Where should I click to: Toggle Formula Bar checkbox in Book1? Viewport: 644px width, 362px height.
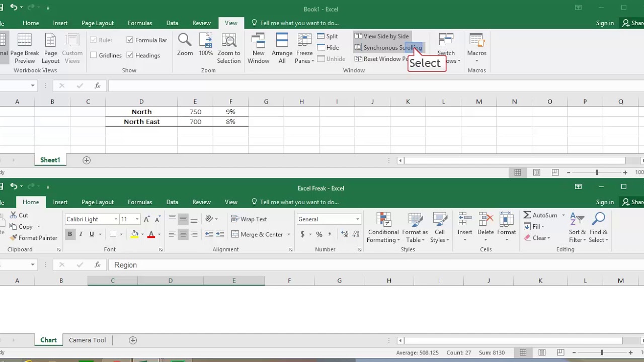[x=130, y=40]
